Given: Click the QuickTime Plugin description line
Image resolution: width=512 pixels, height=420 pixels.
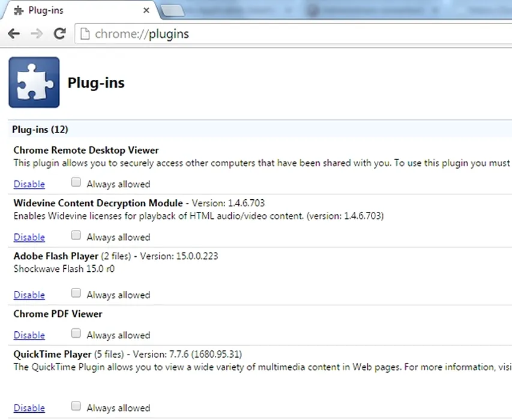Looking at the screenshot, I should click(262, 367).
